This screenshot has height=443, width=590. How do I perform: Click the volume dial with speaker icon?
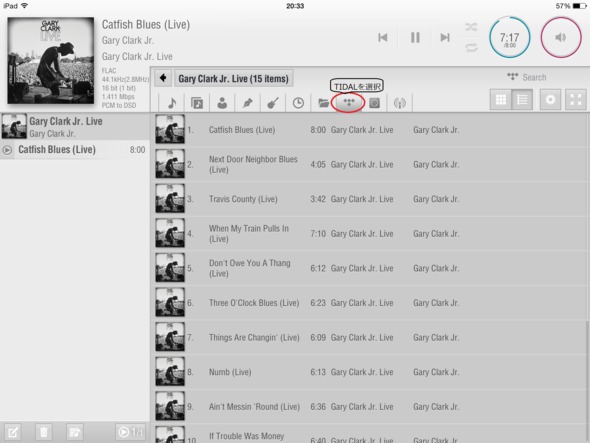561,37
